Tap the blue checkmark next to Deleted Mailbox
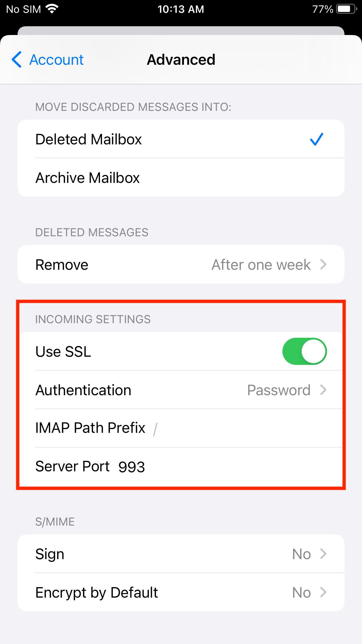Screen dimensions: 362x644 317,139
